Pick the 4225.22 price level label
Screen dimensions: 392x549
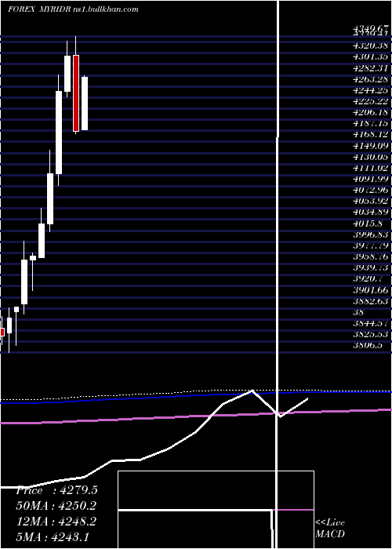pos(371,101)
